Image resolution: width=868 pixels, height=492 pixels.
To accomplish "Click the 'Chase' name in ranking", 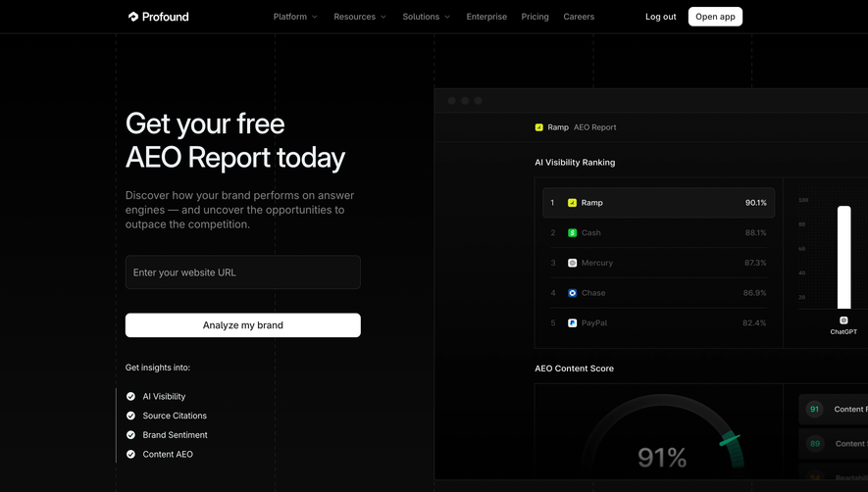I will point(592,293).
